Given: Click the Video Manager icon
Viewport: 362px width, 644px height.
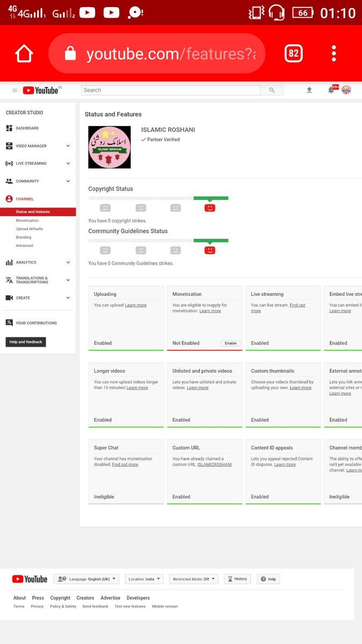Looking at the screenshot, I should (9, 146).
